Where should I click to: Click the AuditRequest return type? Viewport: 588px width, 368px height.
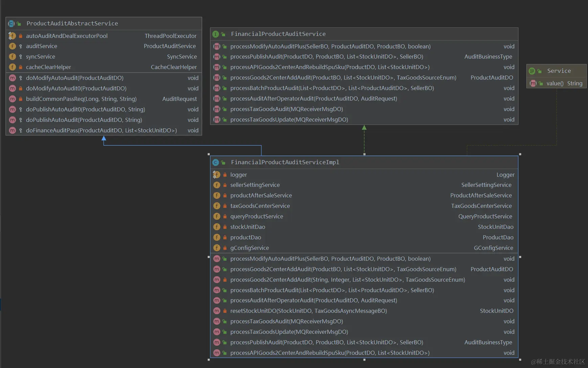click(180, 99)
